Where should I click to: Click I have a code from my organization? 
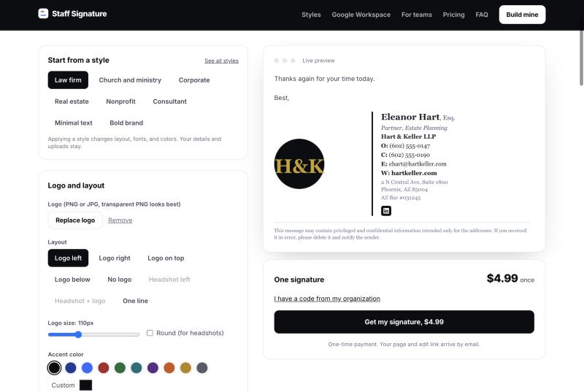pyautogui.click(x=327, y=299)
